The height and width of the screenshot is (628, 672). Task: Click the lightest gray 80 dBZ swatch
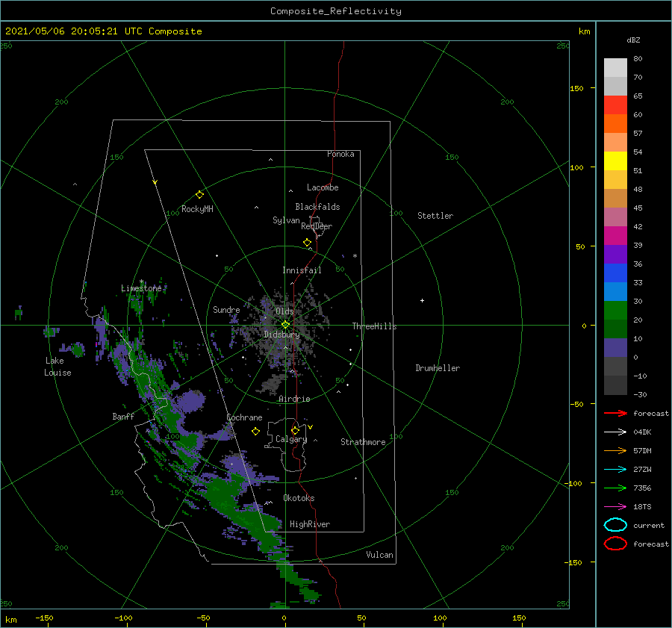coord(615,67)
